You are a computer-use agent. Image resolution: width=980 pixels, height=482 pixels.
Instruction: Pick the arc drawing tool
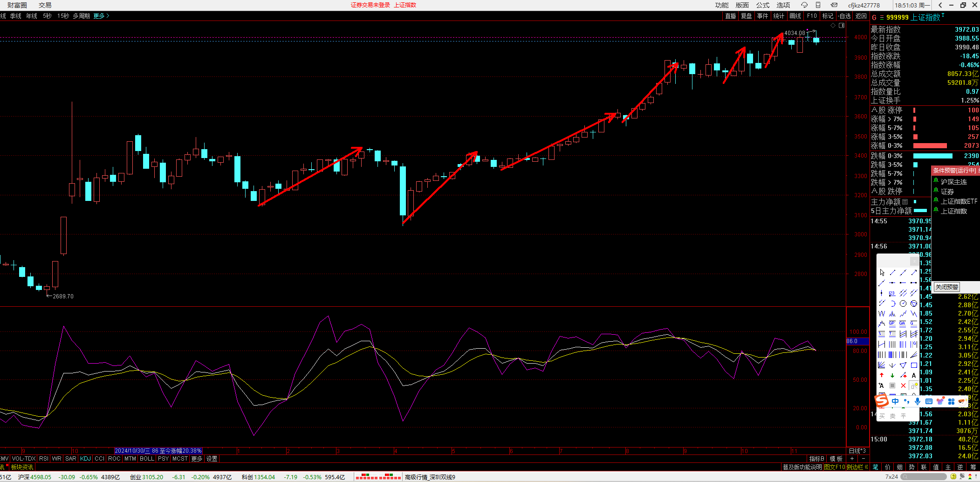pyautogui.click(x=892, y=303)
